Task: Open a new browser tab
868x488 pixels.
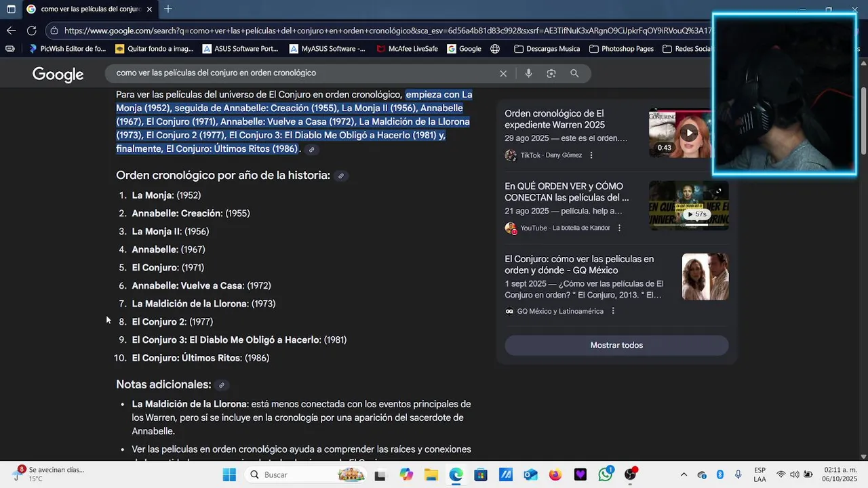Action: point(168,9)
